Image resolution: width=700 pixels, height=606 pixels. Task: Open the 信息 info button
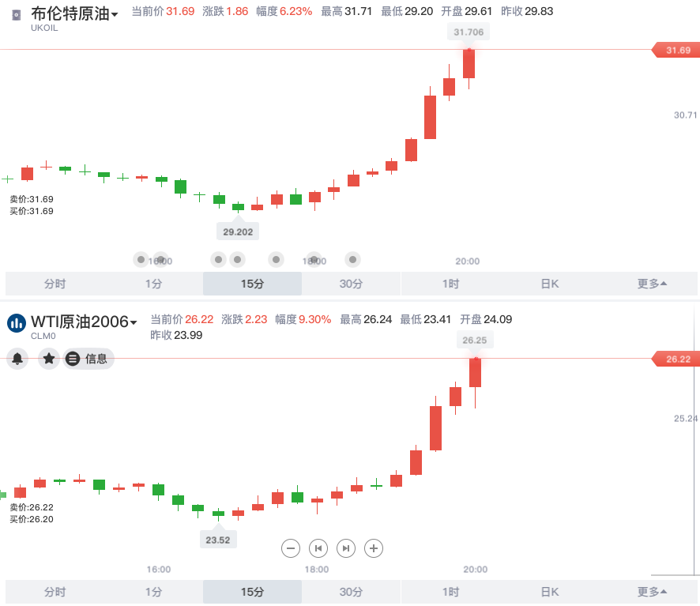coord(89,359)
